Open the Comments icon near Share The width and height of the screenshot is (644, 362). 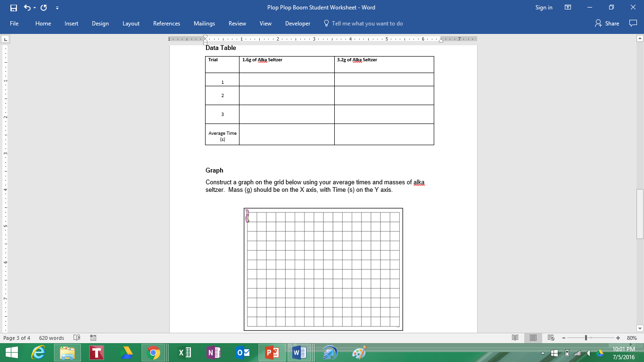click(633, 24)
